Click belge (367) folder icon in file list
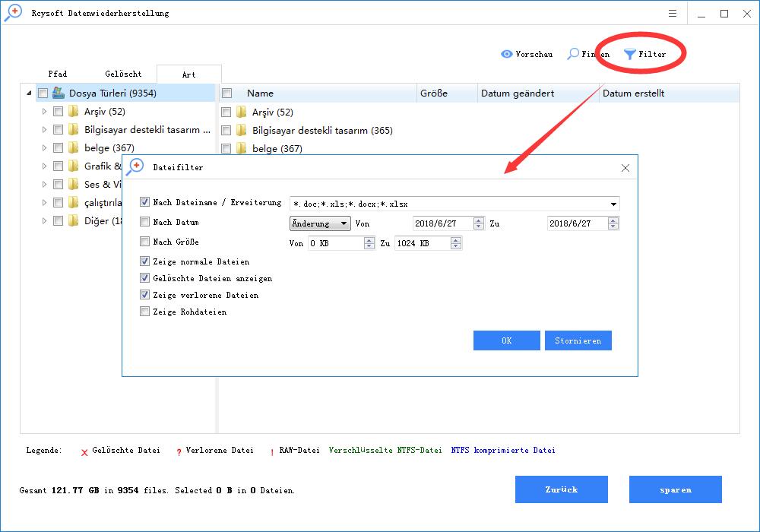The width and height of the screenshot is (760, 532). click(x=242, y=148)
